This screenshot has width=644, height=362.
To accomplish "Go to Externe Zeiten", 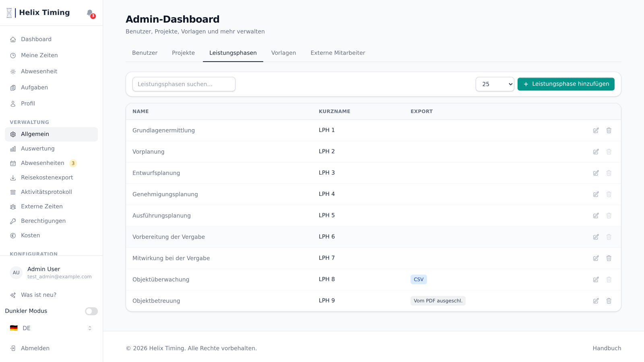I will click(52, 207).
